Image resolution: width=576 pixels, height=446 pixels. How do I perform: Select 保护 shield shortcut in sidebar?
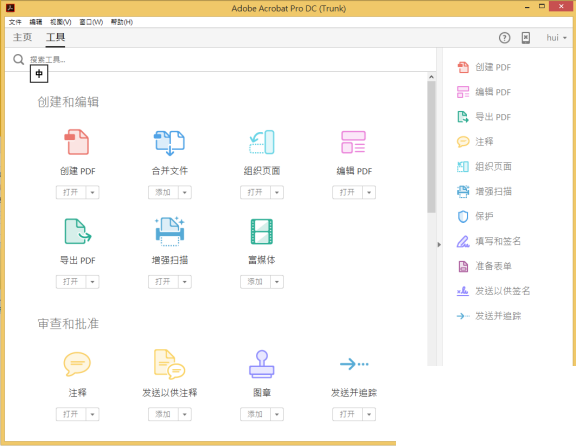point(475,216)
